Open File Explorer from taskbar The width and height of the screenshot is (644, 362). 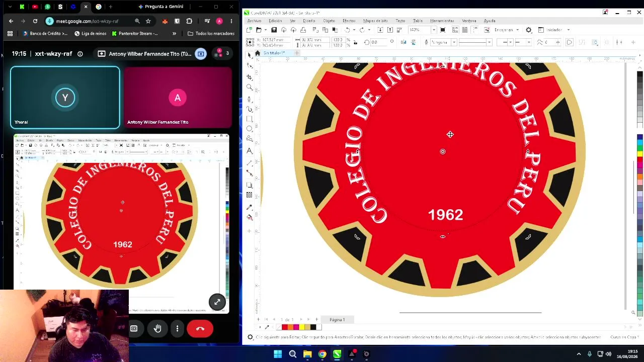[307, 354]
